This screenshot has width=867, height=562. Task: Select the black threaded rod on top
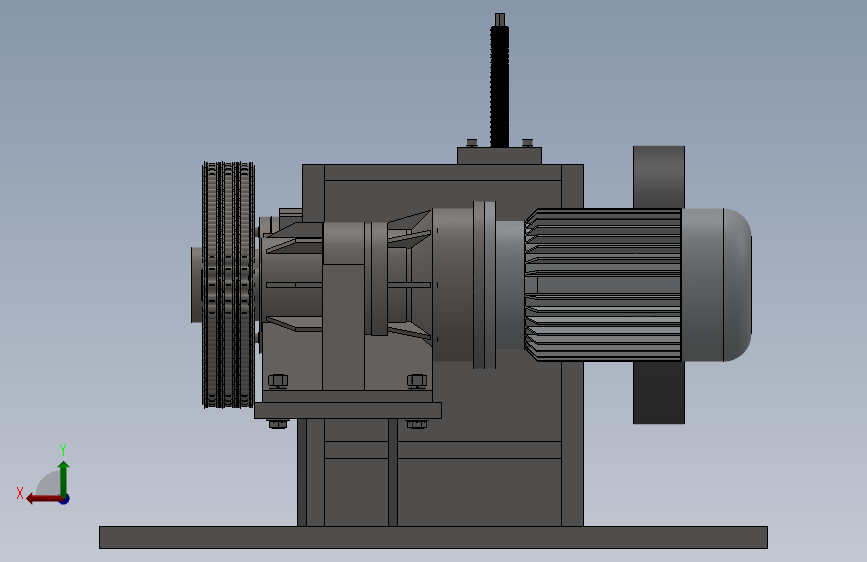pos(500,86)
